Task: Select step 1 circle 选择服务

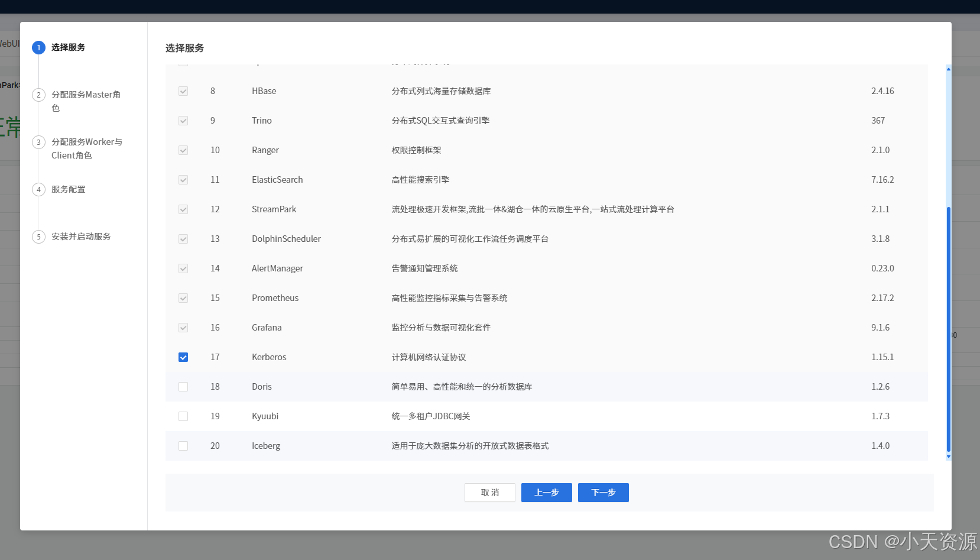Action: 38,47
